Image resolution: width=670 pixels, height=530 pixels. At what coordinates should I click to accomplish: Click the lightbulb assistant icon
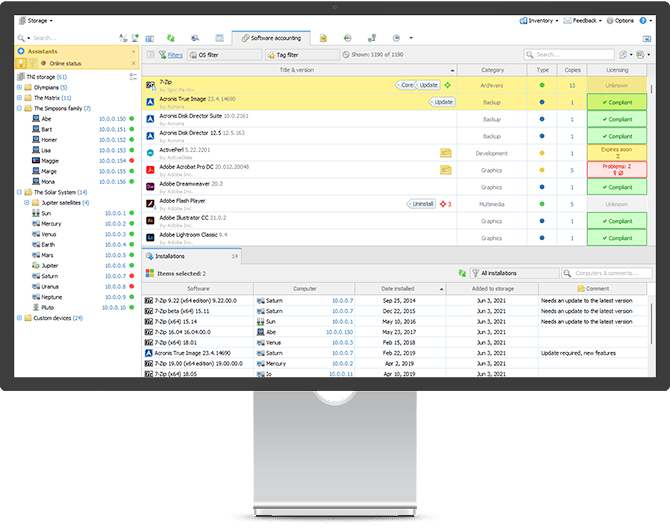(21, 64)
